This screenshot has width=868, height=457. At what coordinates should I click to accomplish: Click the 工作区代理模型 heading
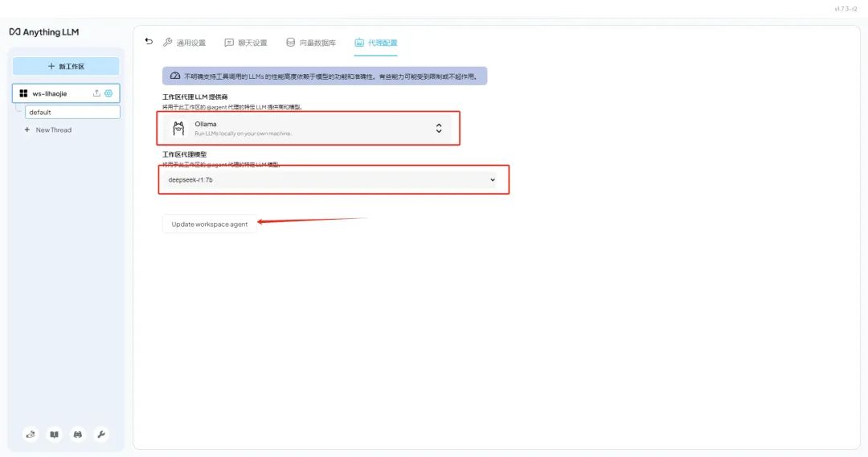(184, 154)
